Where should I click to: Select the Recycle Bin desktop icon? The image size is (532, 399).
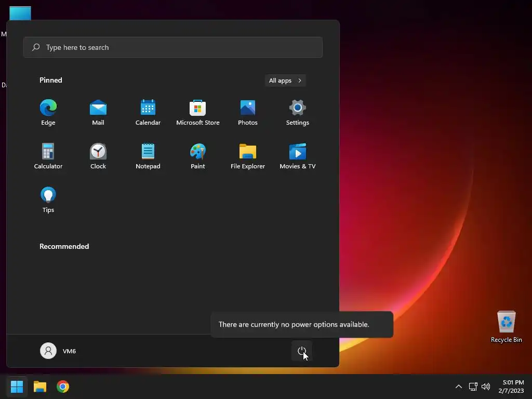tap(506, 327)
